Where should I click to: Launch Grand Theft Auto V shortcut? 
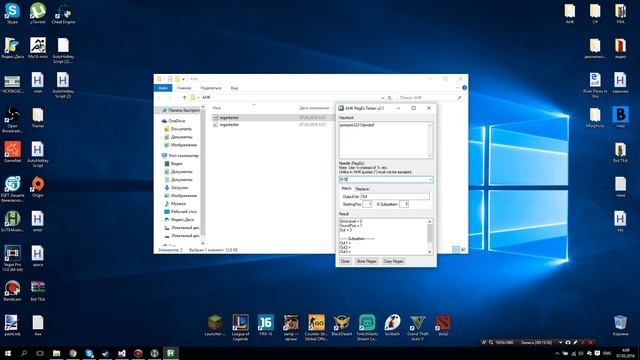point(418,327)
